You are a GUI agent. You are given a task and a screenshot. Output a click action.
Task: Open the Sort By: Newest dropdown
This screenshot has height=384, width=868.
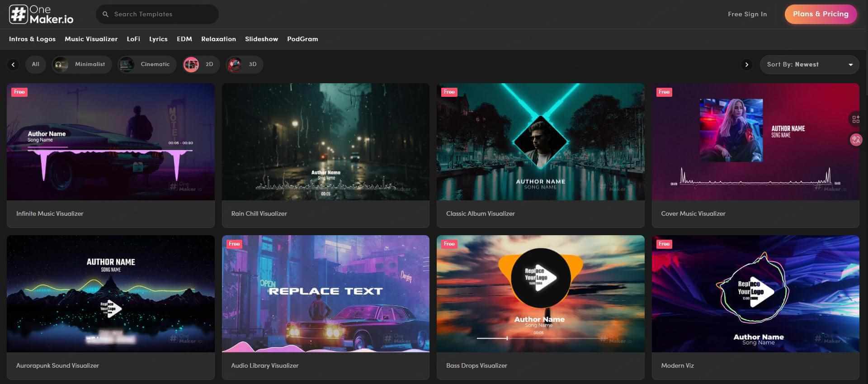click(809, 64)
